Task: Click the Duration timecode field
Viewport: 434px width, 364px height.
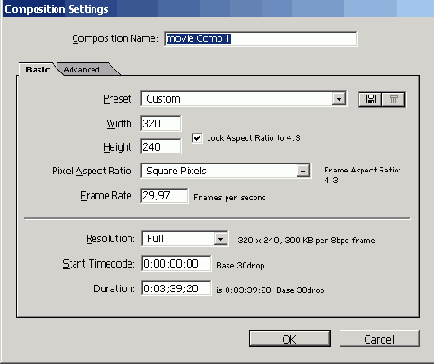Action: coord(176,288)
